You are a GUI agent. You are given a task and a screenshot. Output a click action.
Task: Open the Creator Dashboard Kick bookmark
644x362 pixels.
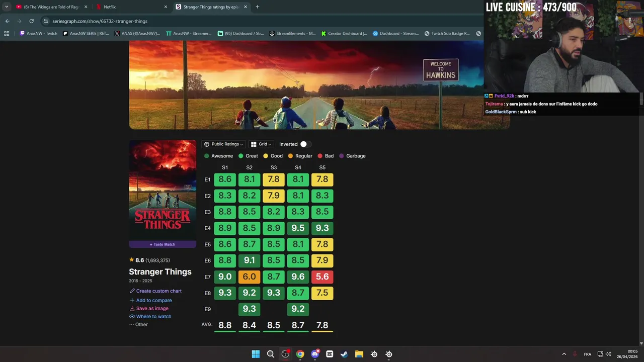point(344,34)
